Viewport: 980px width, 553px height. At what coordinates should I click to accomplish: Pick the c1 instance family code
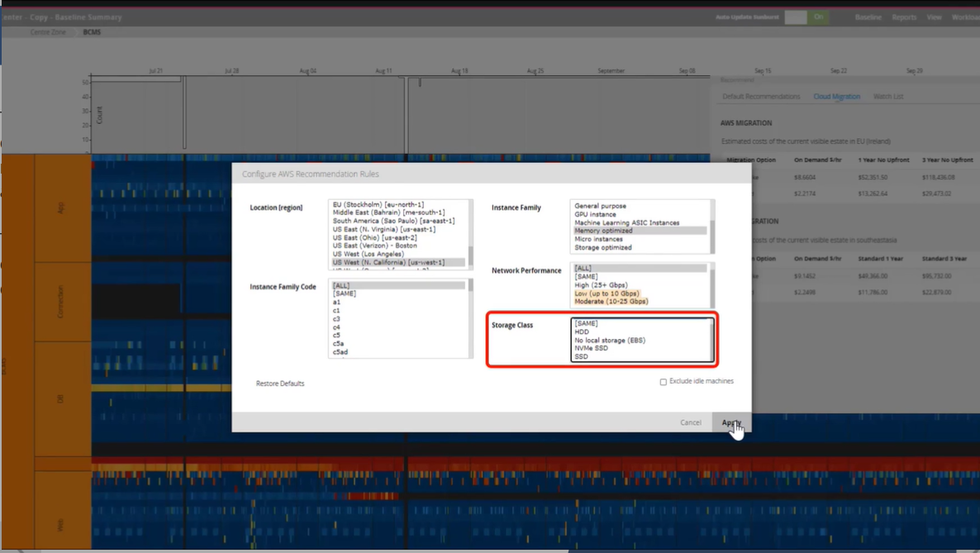point(336,310)
